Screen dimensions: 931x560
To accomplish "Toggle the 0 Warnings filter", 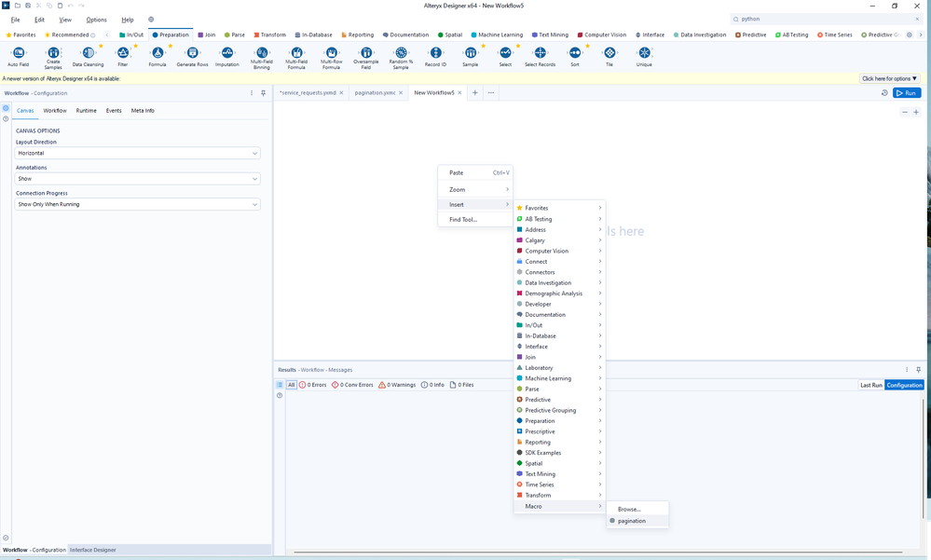I will pyautogui.click(x=397, y=385).
